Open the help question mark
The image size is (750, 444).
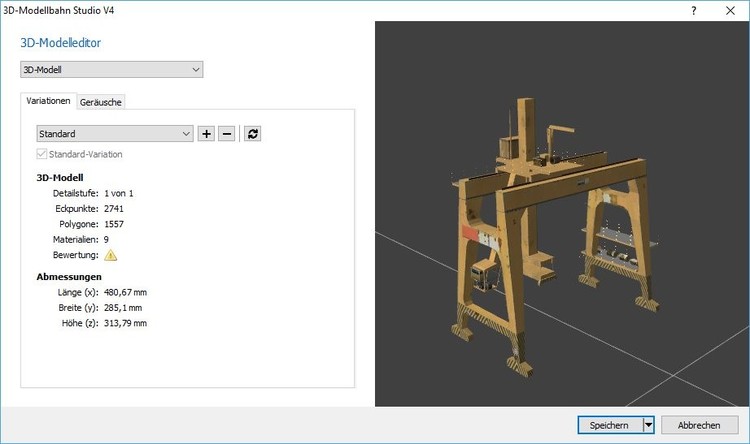coord(694,11)
